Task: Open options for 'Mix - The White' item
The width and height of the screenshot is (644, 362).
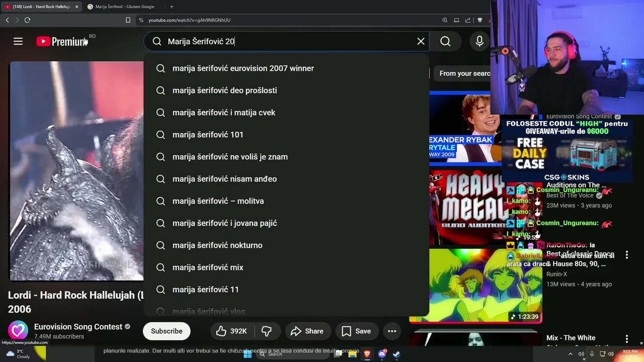Action: [x=626, y=339]
